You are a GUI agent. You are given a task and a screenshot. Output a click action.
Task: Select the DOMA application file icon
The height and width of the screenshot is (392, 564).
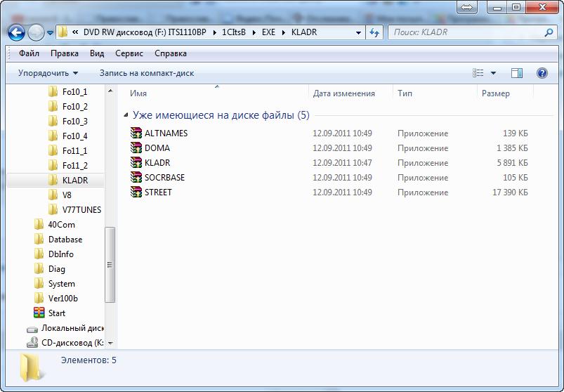(136, 148)
